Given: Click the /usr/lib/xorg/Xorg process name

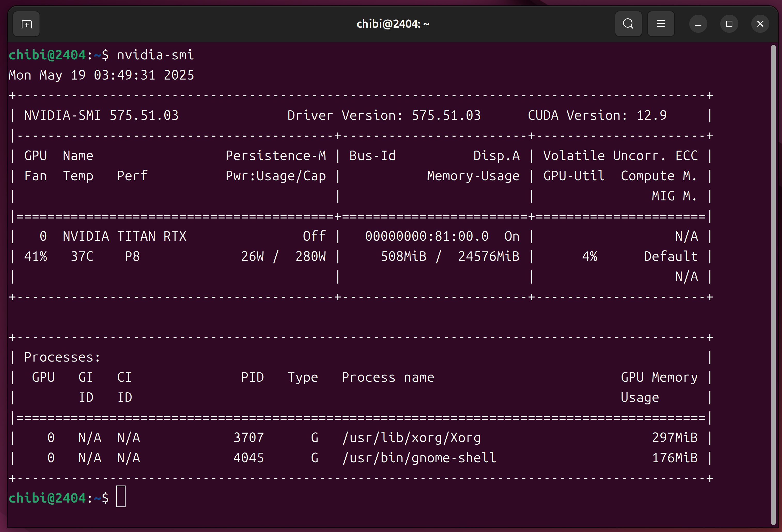Looking at the screenshot, I should 411,437.
